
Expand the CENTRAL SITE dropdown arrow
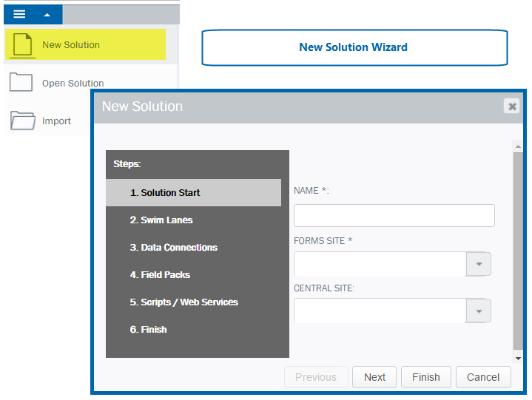click(479, 311)
